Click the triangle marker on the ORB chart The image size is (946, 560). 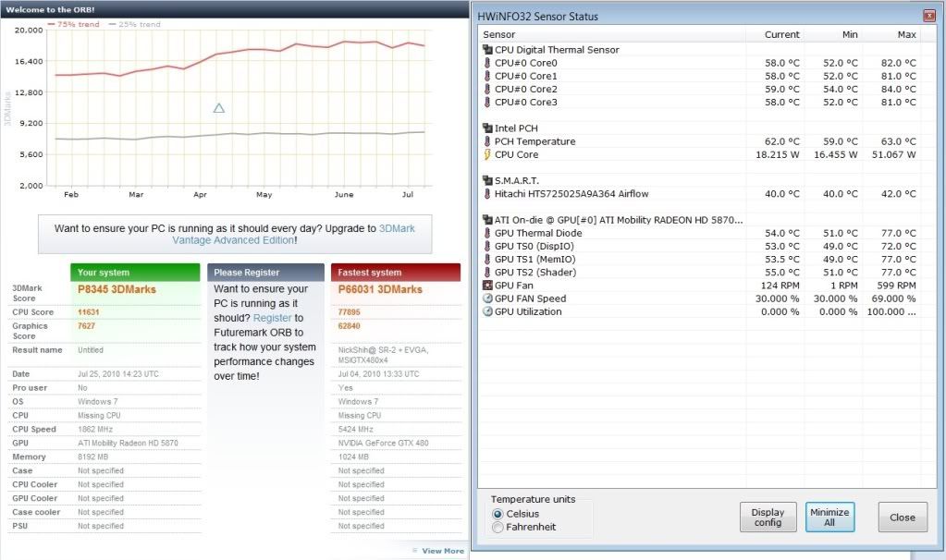[219, 108]
